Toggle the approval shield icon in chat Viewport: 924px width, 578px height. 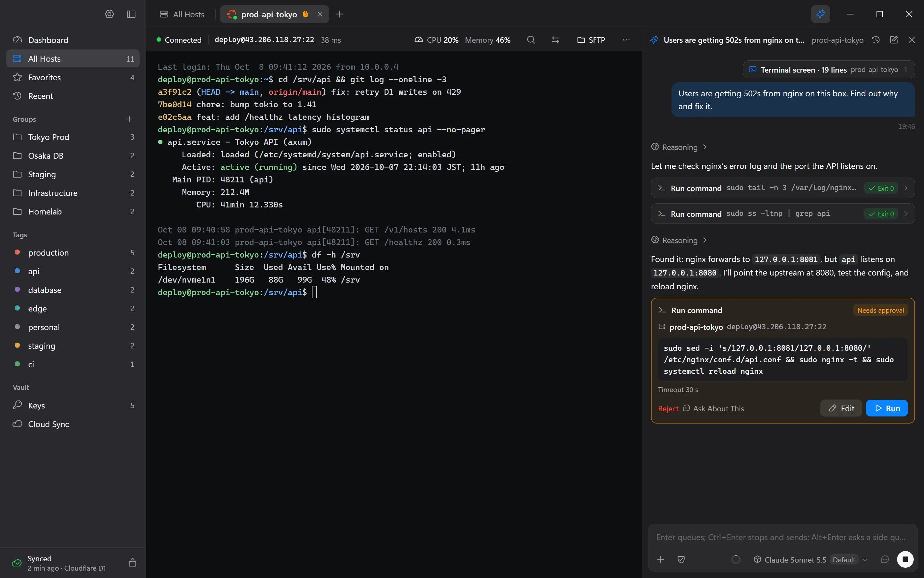681,559
